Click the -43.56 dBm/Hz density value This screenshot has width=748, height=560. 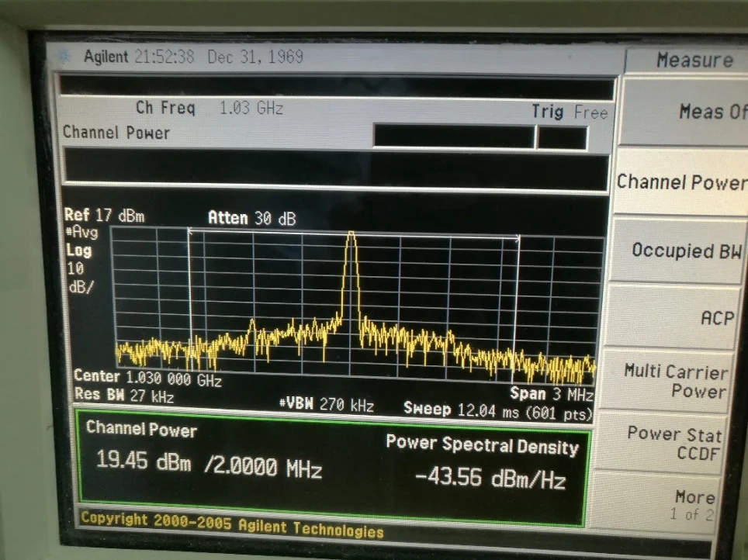[x=490, y=478]
